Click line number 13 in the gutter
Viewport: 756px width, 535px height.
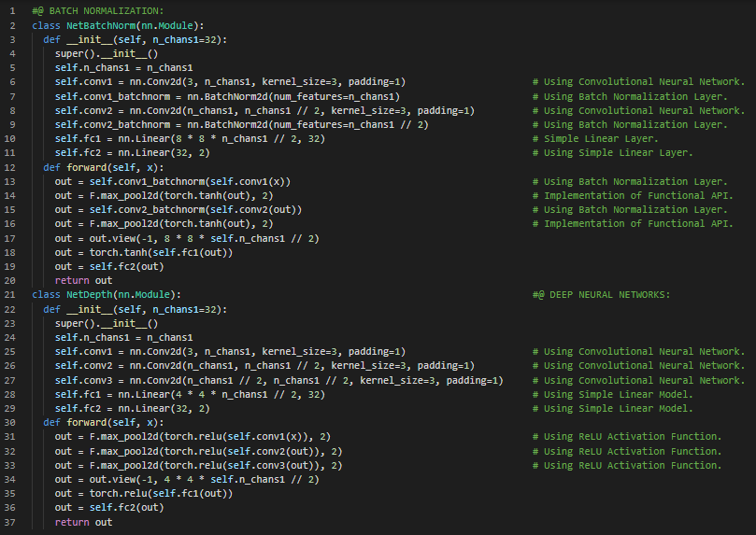[x=12, y=181]
